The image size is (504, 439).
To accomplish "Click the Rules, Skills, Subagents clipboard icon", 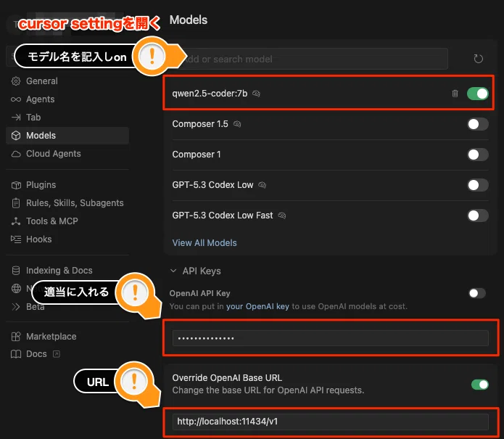I will pyautogui.click(x=16, y=203).
